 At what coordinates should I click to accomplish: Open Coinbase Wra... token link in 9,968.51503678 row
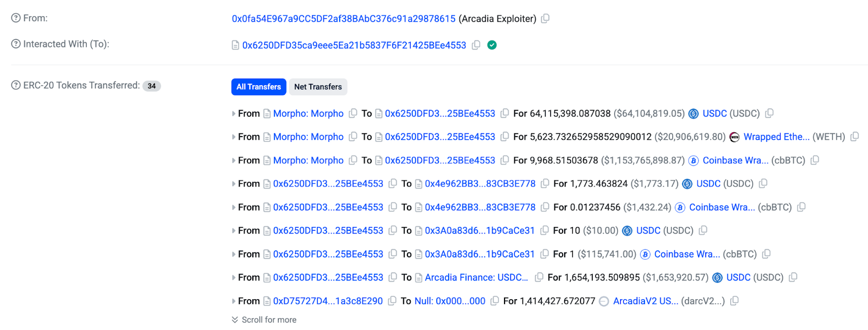(x=736, y=160)
